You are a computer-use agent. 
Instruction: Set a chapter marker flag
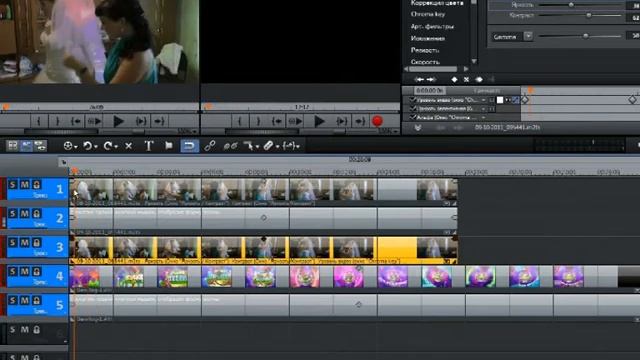point(169,146)
